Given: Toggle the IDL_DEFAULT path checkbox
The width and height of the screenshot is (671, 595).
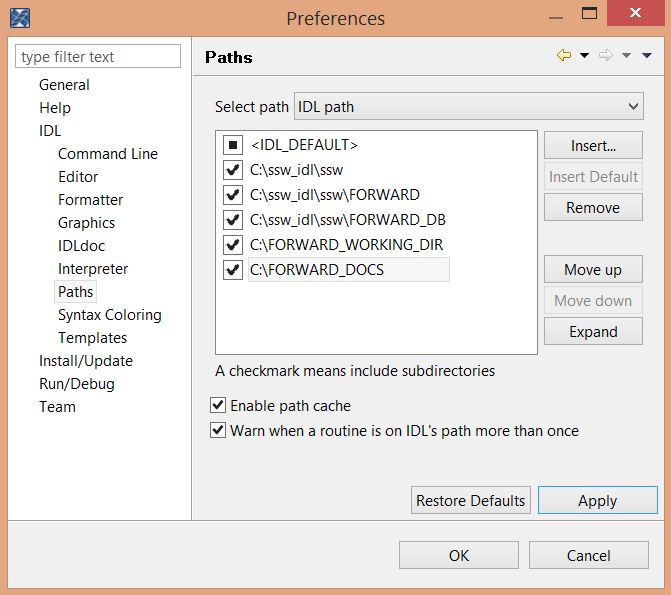Looking at the screenshot, I should [x=233, y=145].
